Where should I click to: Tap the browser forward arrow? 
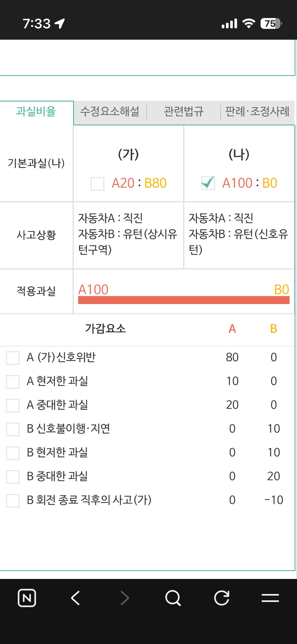pos(125,598)
